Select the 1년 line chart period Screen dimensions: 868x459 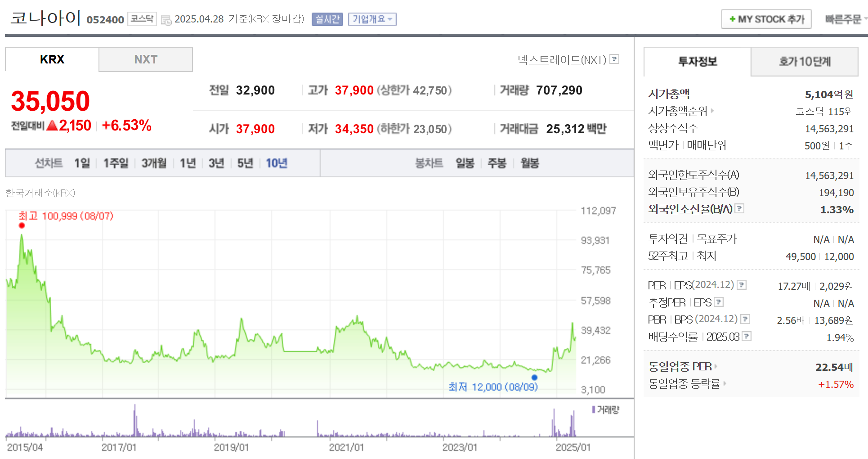[188, 163]
